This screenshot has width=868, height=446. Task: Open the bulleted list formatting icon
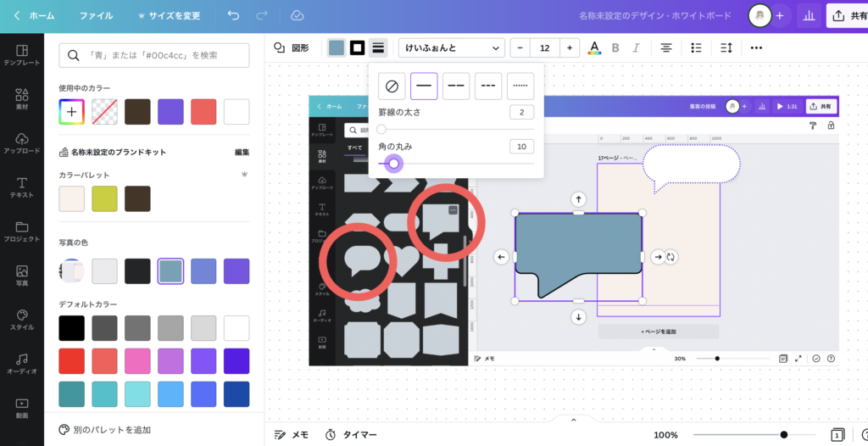click(x=696, y=47)
